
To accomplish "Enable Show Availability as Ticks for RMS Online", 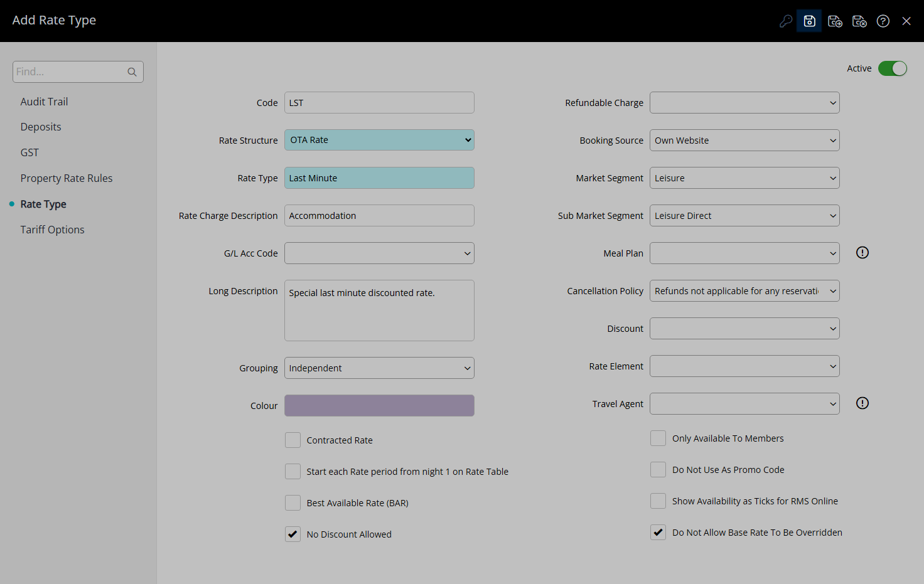I will (x=658, y=501).
